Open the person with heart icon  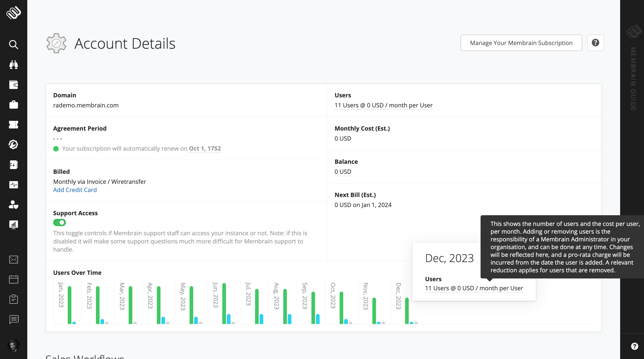(13, 204)
